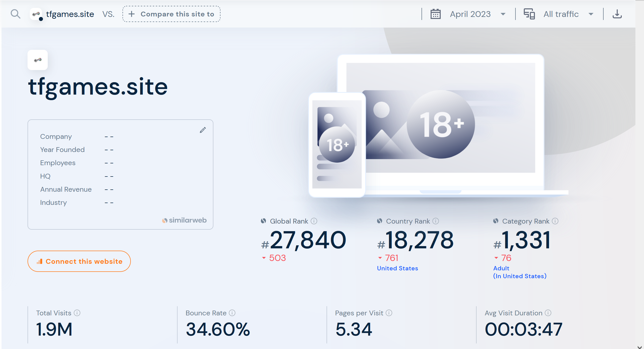Click Similarweb icon beside Country Rank
The height and width of the screenshot is (349, 644).
380,221
